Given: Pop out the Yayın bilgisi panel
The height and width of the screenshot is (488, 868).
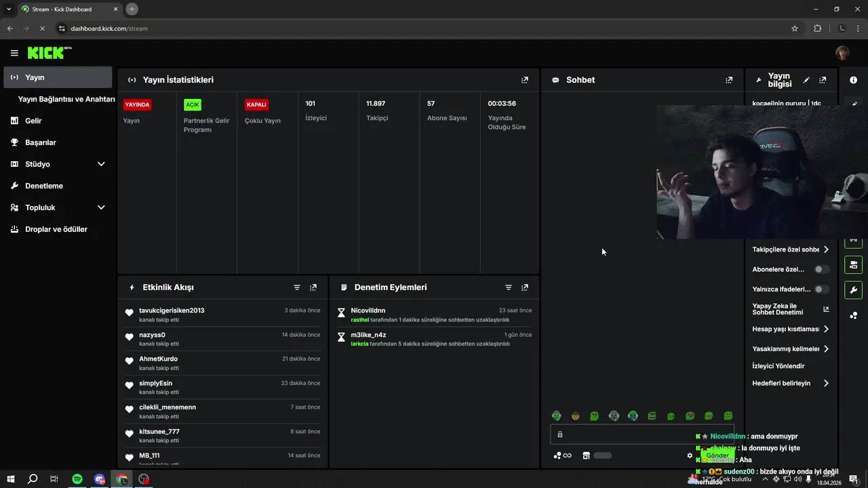Looking at the screenshot, I should click(x=823, y=80).
